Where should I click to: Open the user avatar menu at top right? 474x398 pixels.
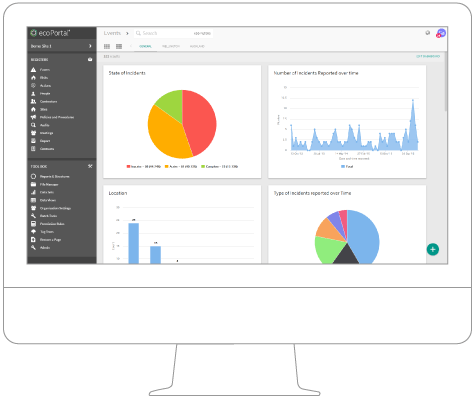(x=441, y=33)
